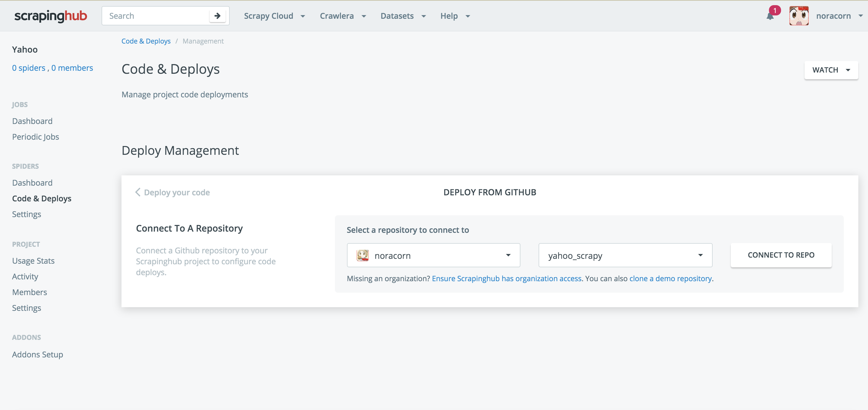Open Jobs Dashboard in sidebar
868x410 pixels.
pos(32,121)
